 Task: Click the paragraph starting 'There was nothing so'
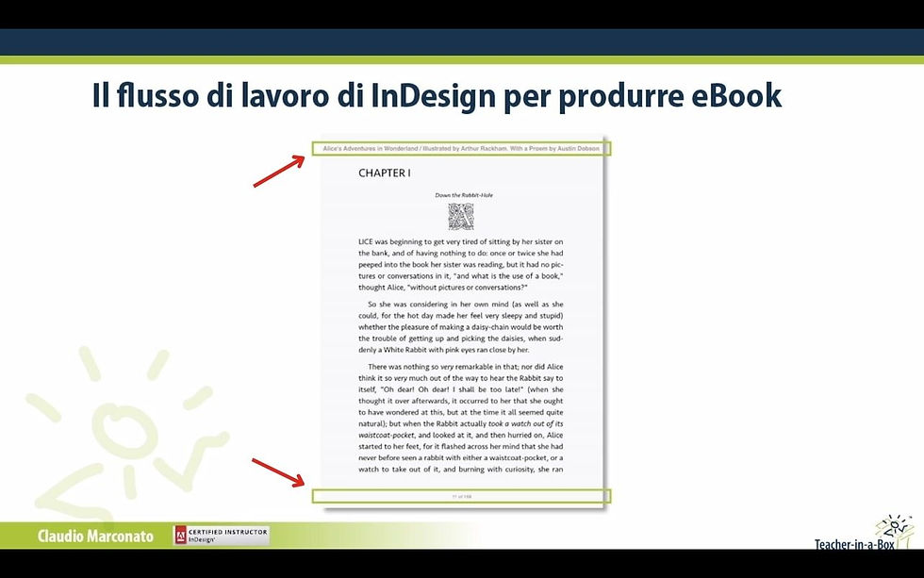[x=461, y=418]
